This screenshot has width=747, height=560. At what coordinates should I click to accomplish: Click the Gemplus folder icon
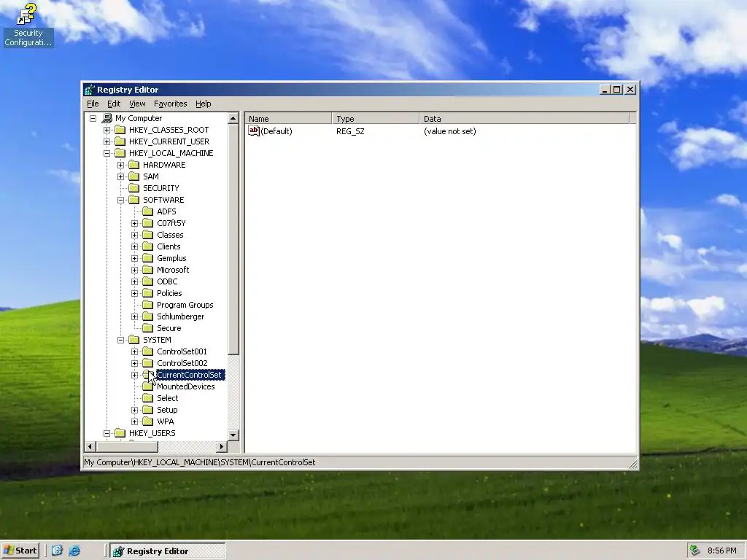click(x=148, y=258)
